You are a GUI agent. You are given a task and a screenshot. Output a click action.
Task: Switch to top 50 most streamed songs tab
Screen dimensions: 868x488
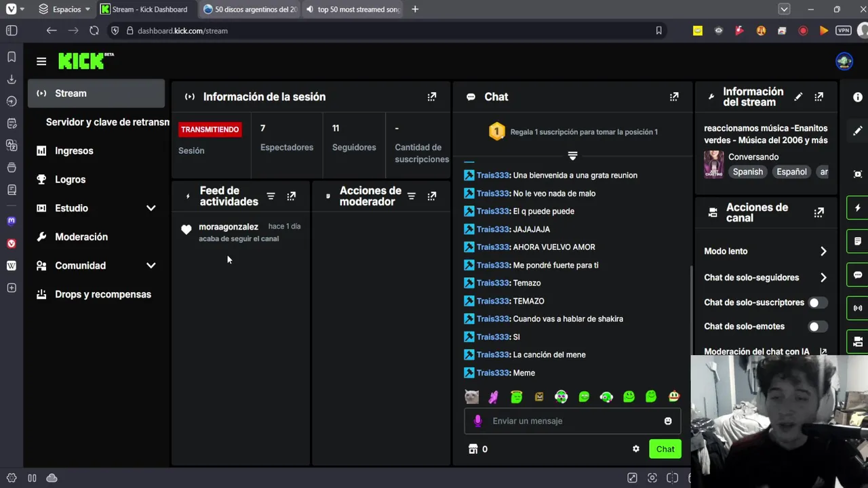[354, 9]
